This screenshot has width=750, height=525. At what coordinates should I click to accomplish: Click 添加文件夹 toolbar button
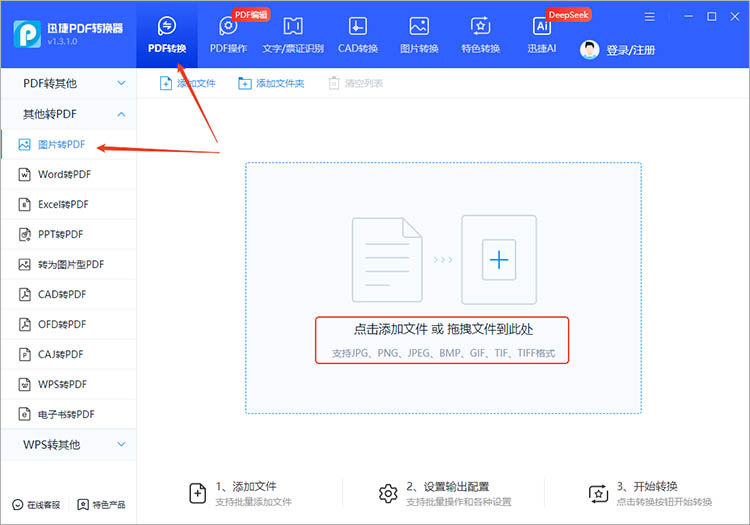click(x=271, y=83)
